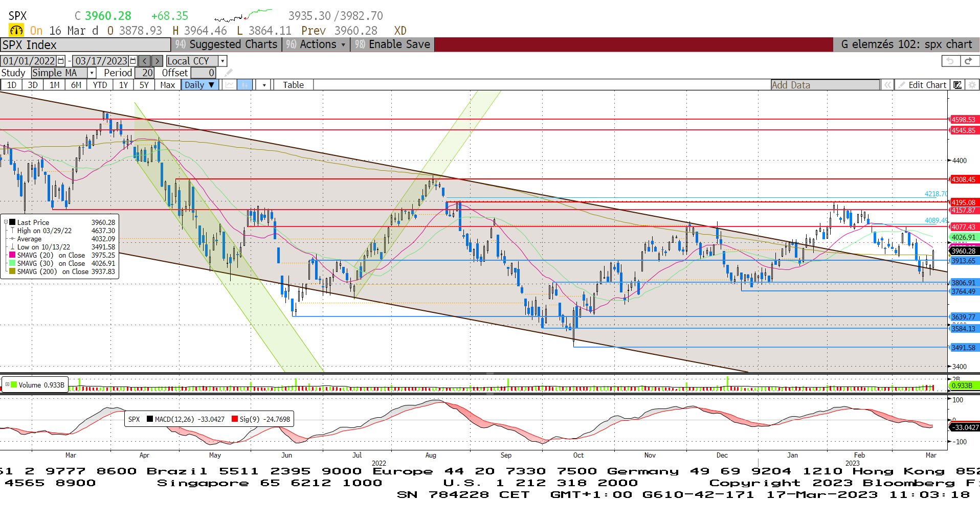This screenshot has width=980, height=523.
Task: Select the 1M range tab
Action: coord(54,85)
